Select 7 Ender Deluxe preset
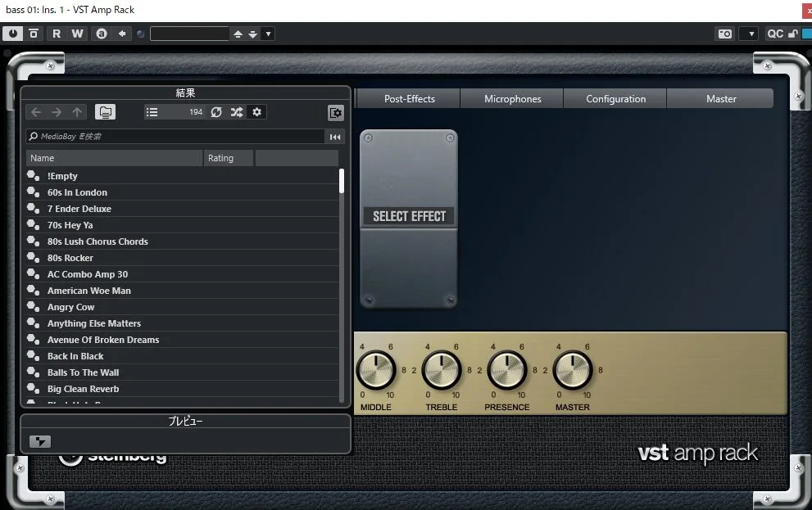Viewport: 812px width, 510px height. [x=182, y=209]
